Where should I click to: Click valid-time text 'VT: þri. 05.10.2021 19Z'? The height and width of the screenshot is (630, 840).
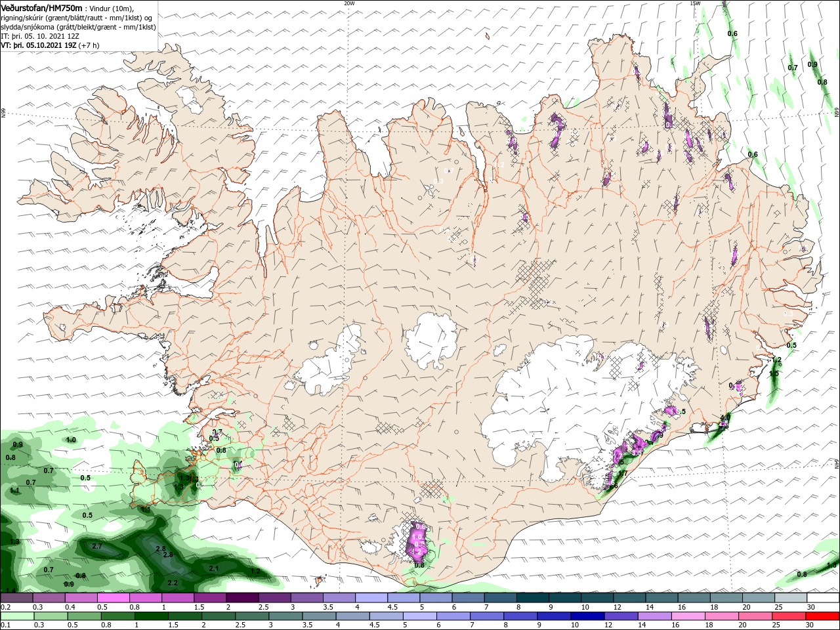(x=39, y=45)
